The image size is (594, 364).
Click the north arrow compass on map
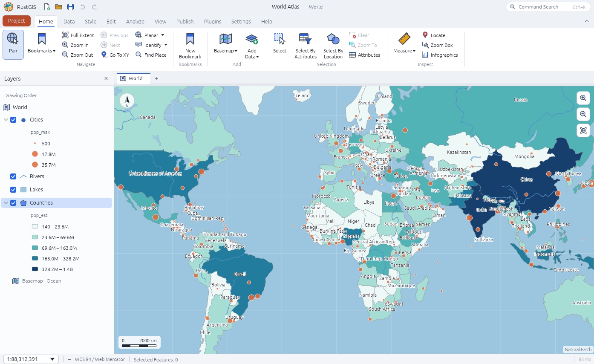(x=127, y=101)
